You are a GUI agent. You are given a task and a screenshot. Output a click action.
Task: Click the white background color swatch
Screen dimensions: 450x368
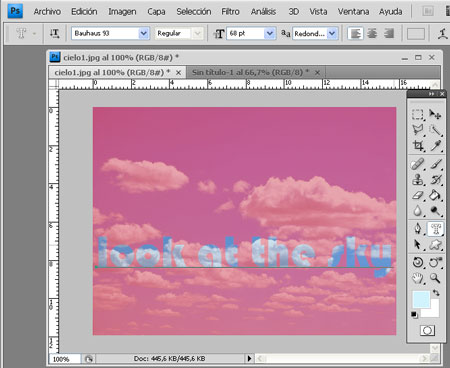pos(433,311)
